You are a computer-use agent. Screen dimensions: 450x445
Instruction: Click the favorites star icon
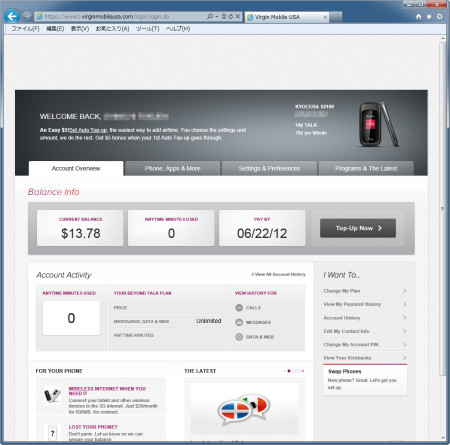429,17
